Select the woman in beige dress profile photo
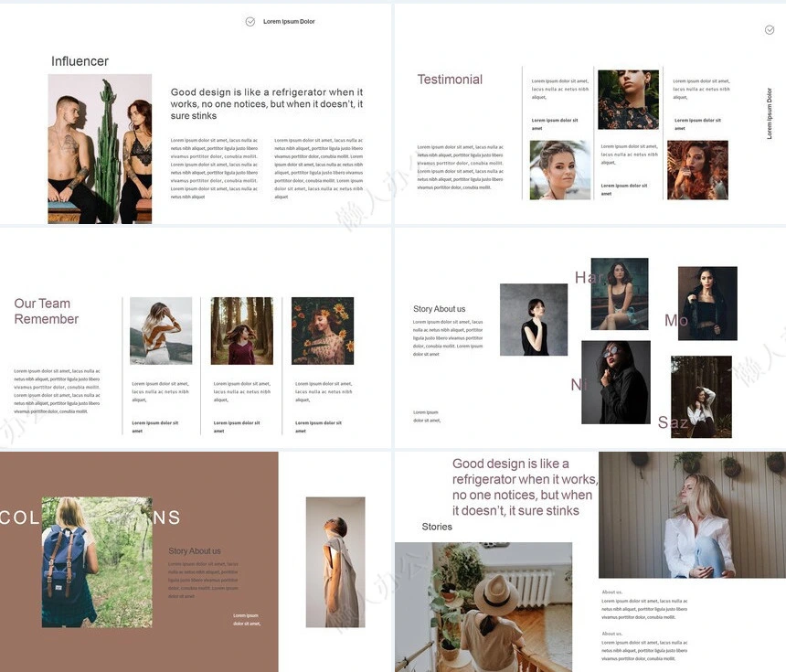The width and height of the screenshot is (786, 672). point(335,562)
